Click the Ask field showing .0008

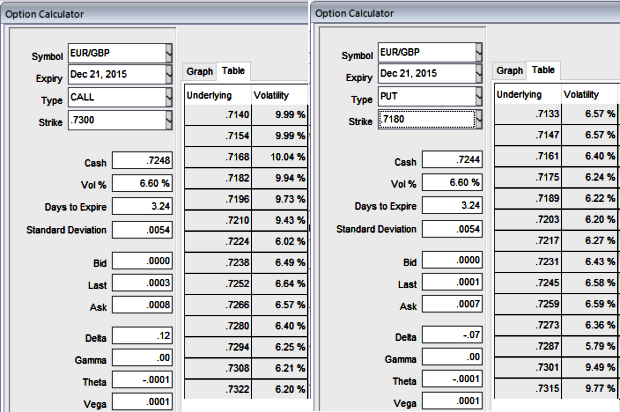pos(143,305)
